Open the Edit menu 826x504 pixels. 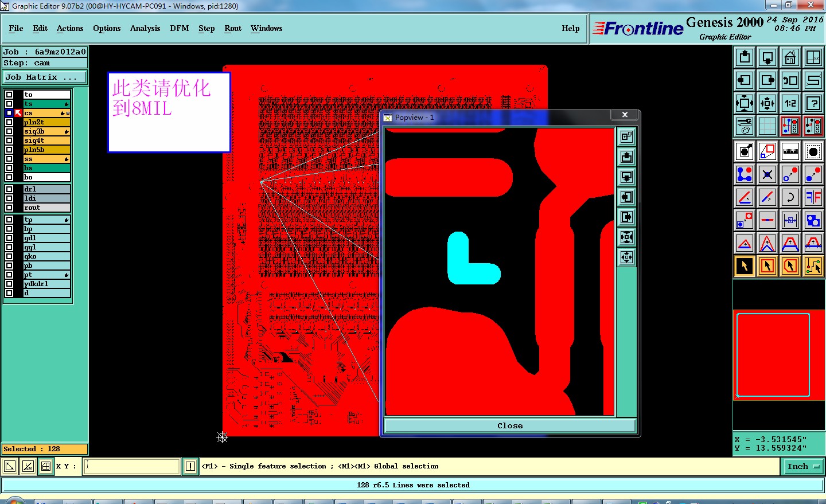(40, 28)
